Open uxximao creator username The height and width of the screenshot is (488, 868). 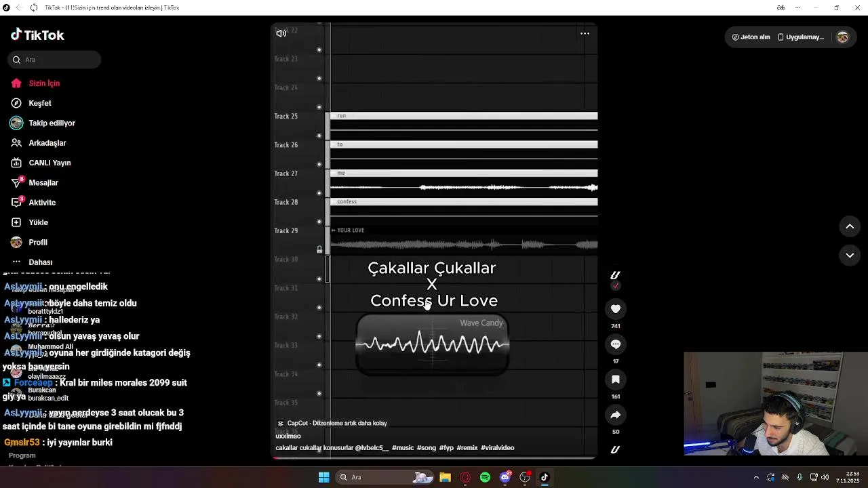(x=288, y=436)
